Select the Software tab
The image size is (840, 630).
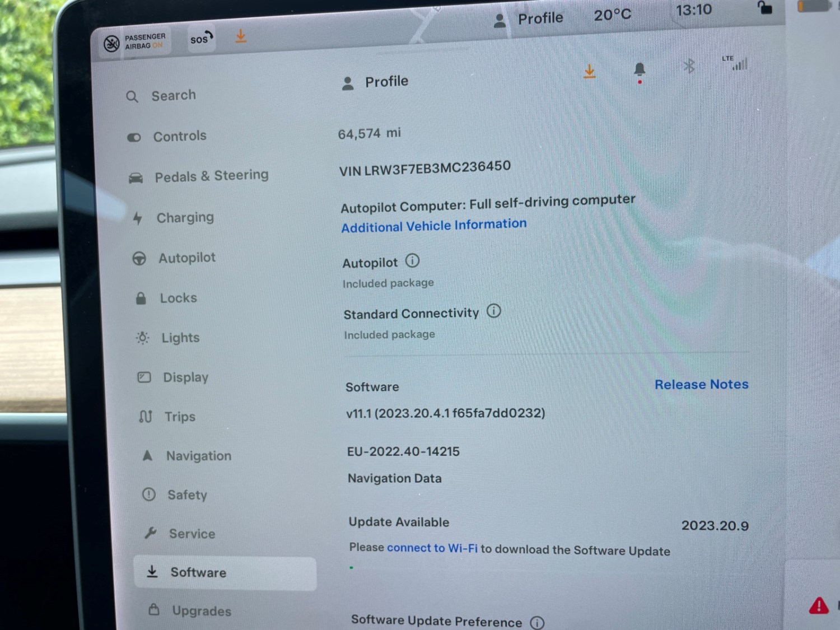225,573
